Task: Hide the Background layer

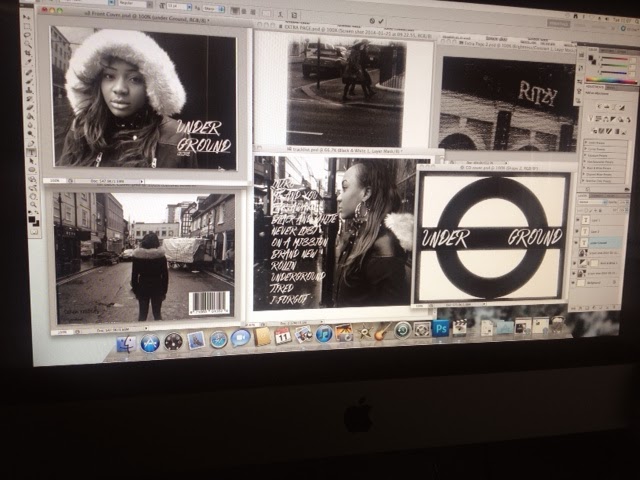Action: click(x=573, y=282)
